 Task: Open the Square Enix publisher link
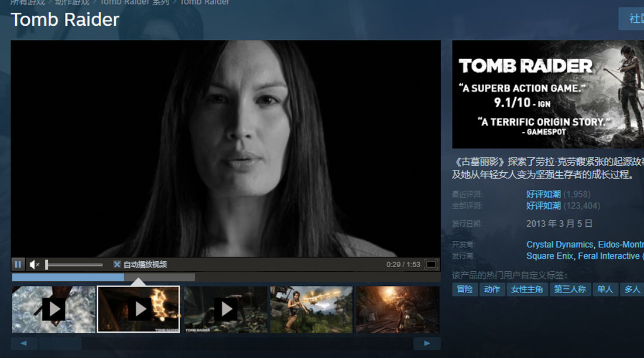point(550,256)
